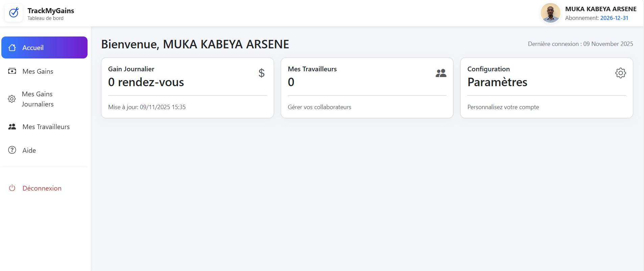Viewport: 644px width, 271px height.
Task: Click the subscription date 2026-12-31 link
Action: pyautogui.click(x=614, y=18)
